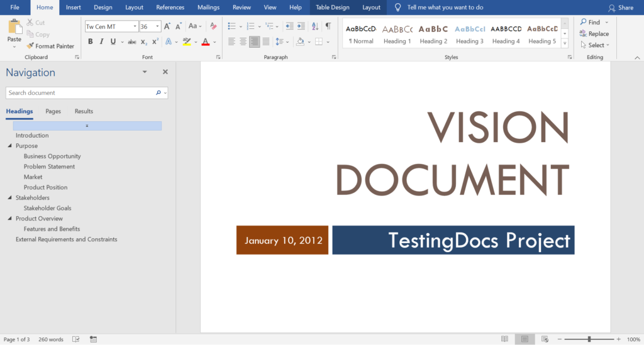Apply superscript formatting
The image size is (644, 345).
pyautogui.click(x=155, y=41)
